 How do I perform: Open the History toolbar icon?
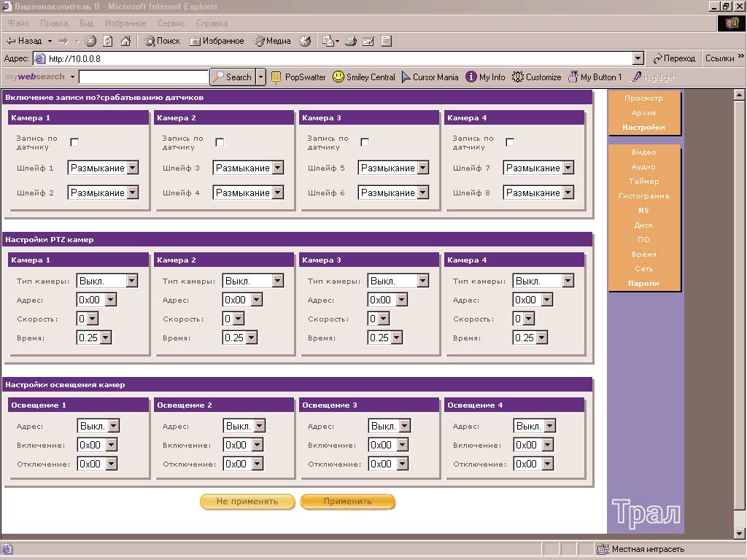pos(305,41)
